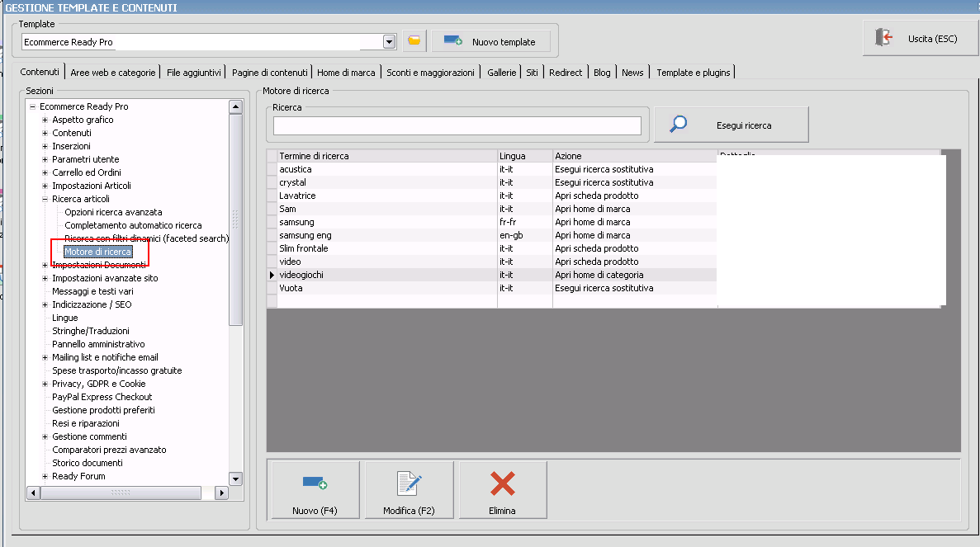
Task: Open the Template e plugins tab
Action: 693,73
